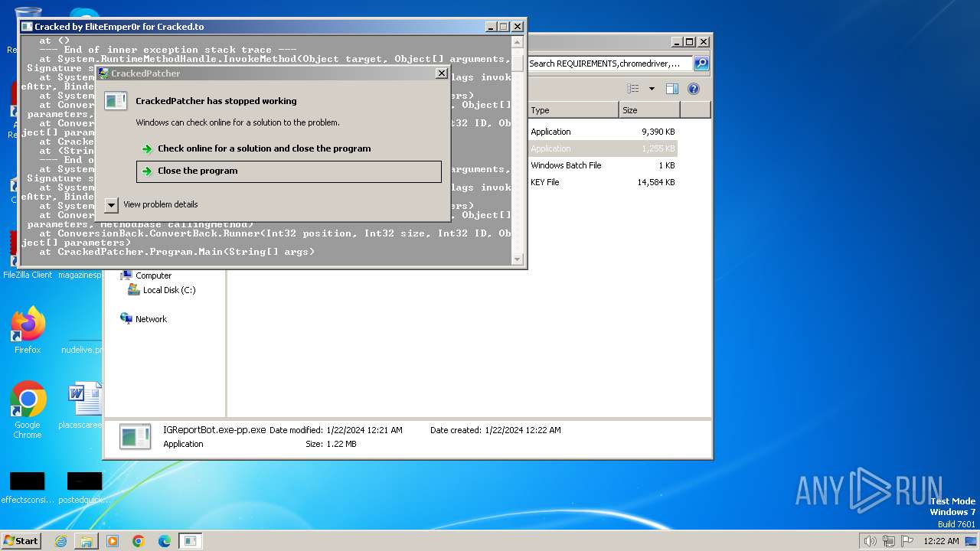Minimize the Explorer window

(677, 42)
